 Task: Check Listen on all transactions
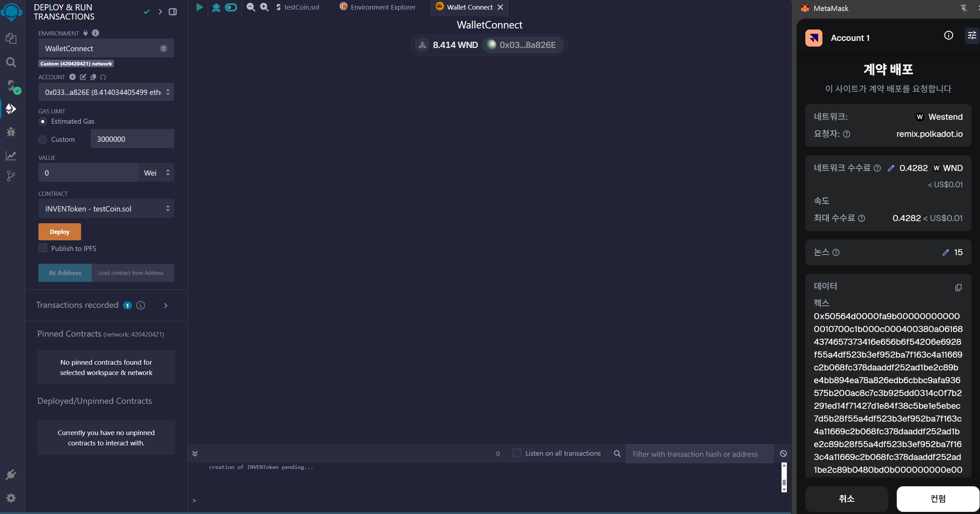[x=516, y=453]
